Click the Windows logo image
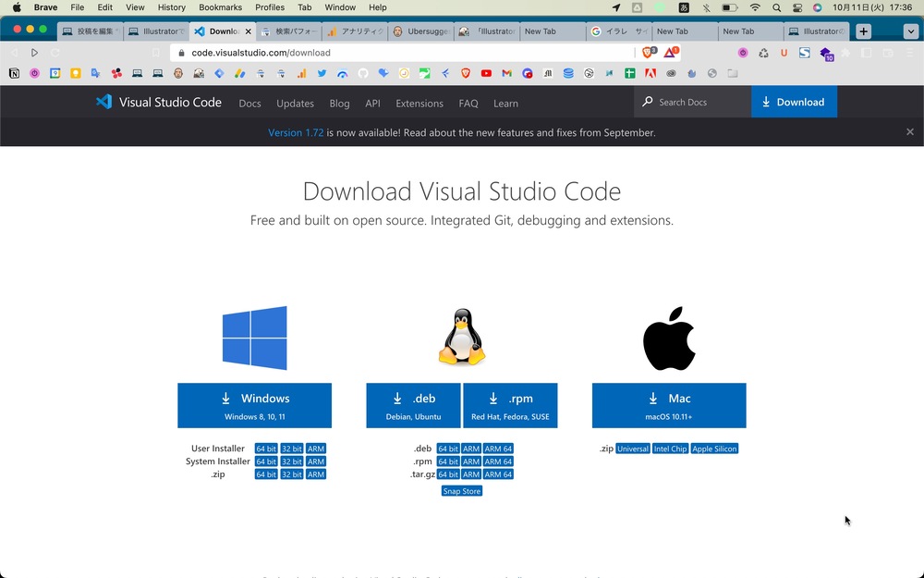 [x=254, y=338]
